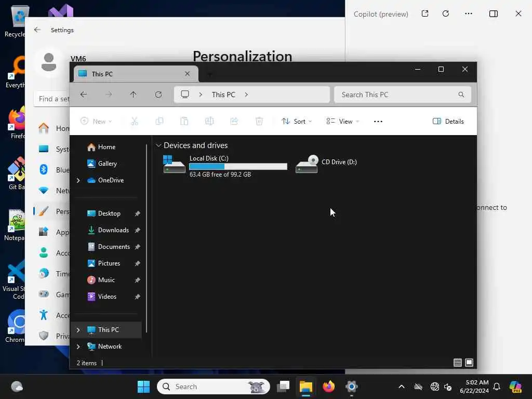Open Copilot link in new window
The height and width of the screenshot is (399, 532).
425,14
